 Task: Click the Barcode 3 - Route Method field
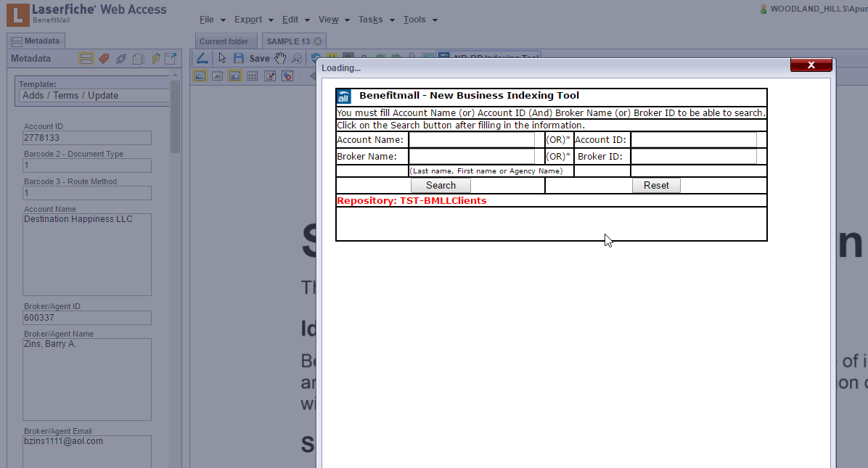87,193
